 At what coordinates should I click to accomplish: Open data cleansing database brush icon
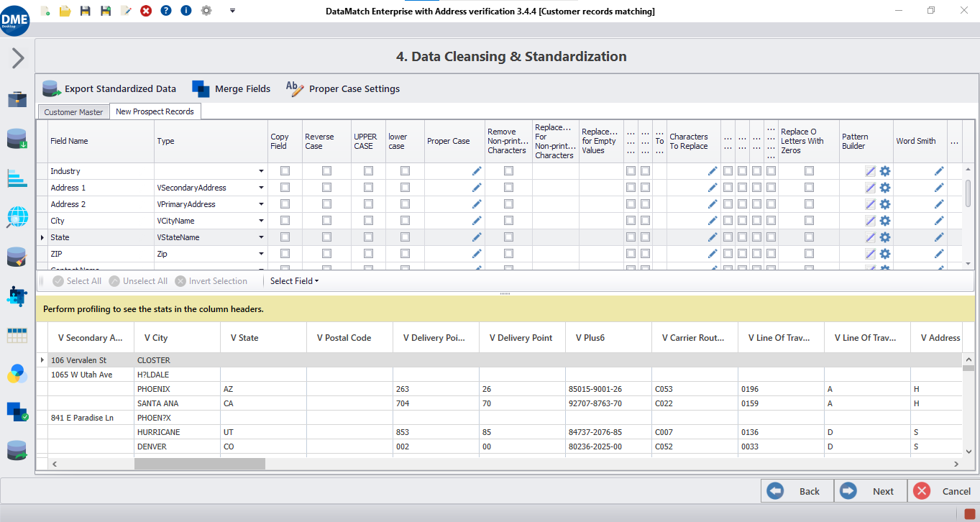click(17, 257)
